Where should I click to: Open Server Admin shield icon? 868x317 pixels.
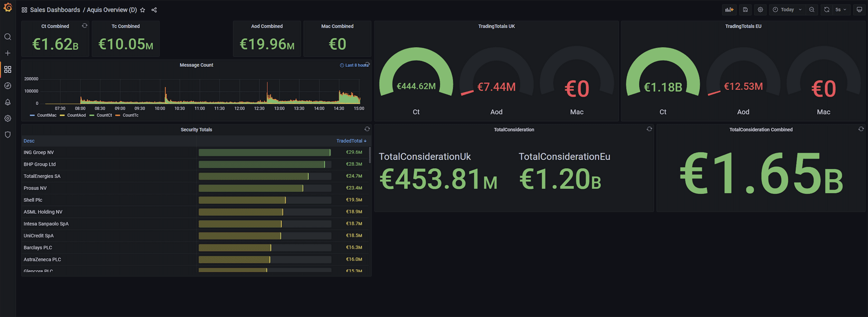coord(8,135)
